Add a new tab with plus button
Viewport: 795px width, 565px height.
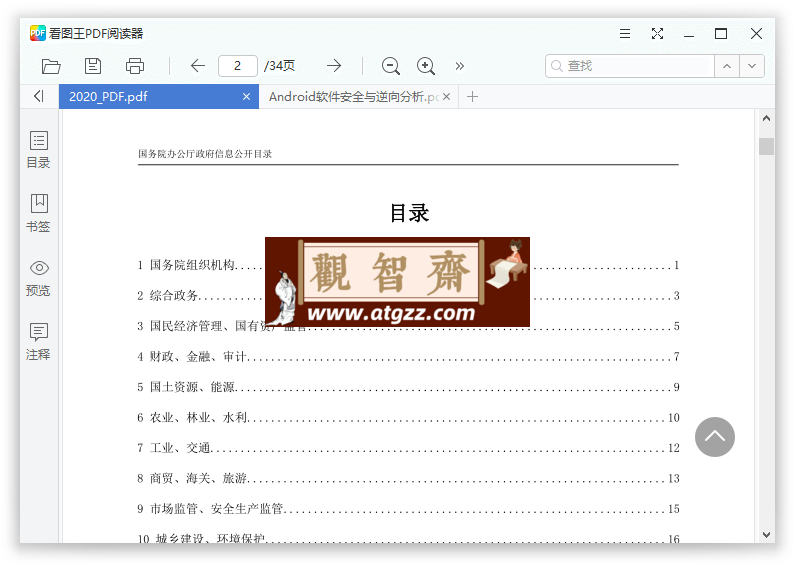(473, 96)
